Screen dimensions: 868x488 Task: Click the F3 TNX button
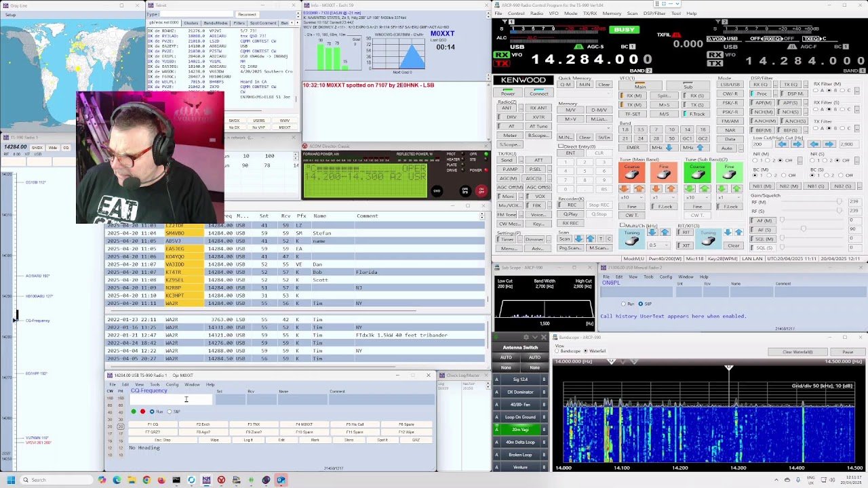pyautogui.click(x=254, y=424)
